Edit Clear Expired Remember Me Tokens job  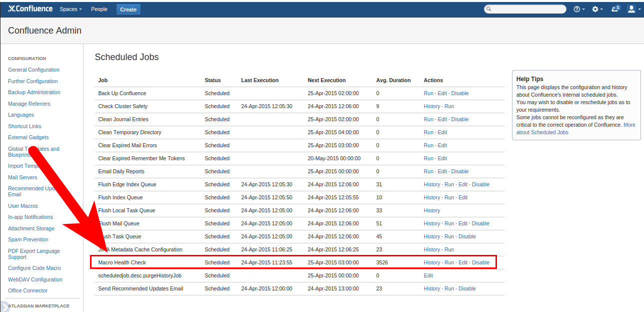(442, 159)
